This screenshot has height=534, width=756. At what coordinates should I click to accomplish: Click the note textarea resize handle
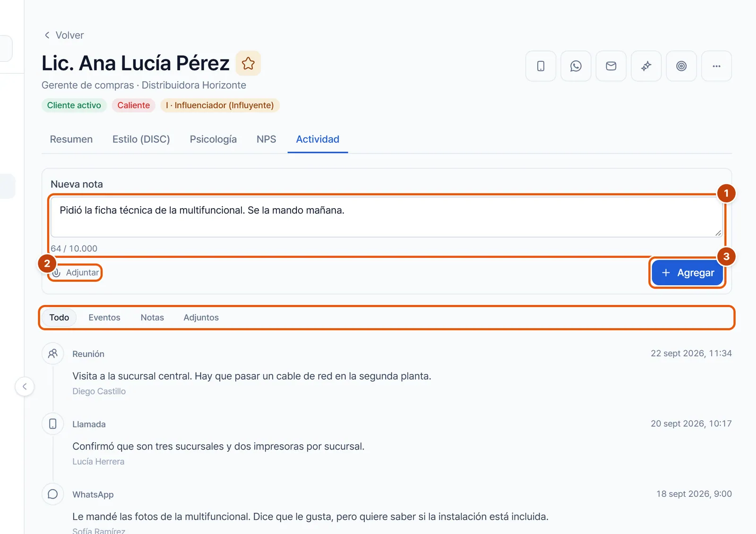pos(718,233)
